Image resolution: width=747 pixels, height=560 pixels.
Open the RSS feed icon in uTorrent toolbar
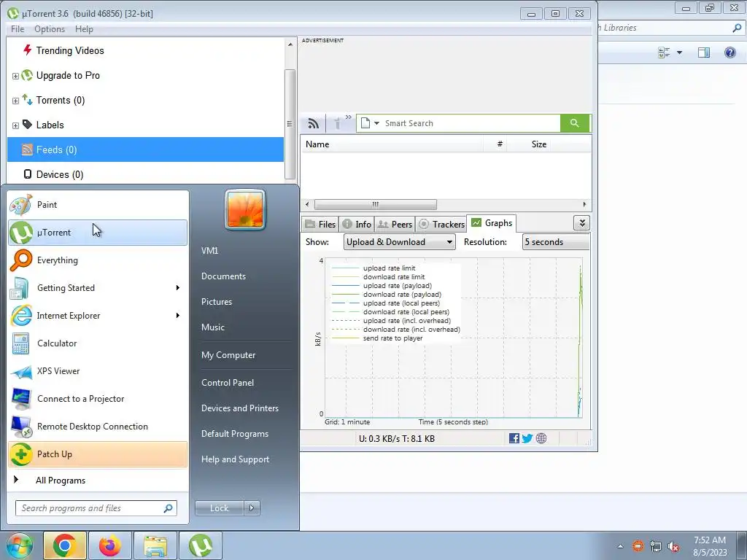[313, 123]
